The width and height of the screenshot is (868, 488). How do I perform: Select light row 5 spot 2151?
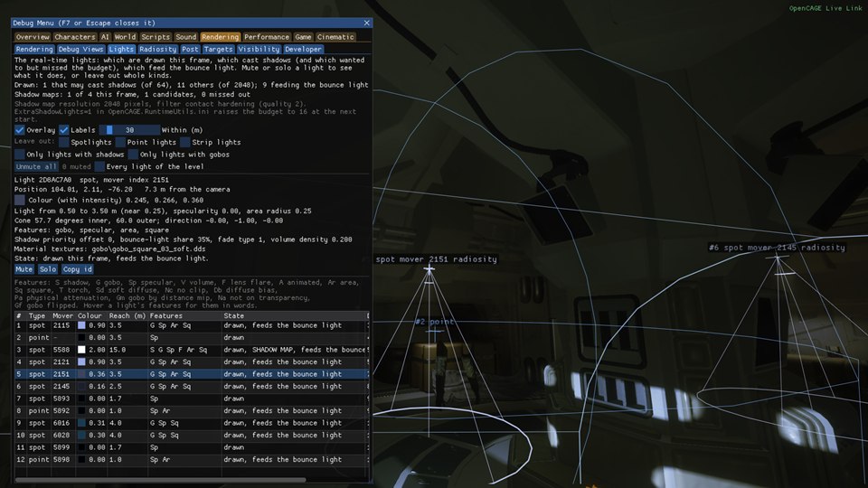[192, 374]
